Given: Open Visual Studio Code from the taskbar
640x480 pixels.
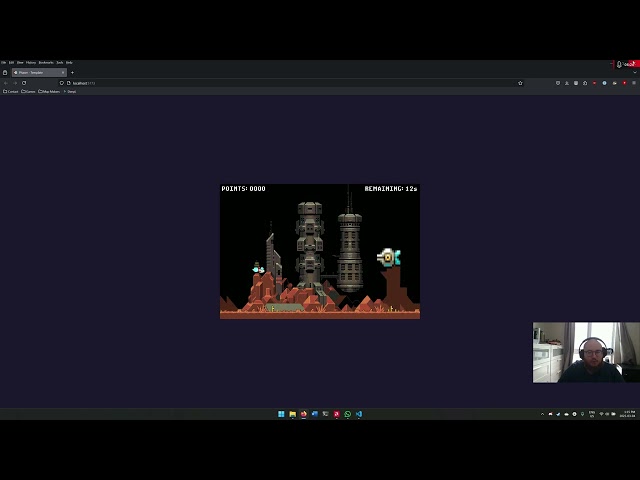Looking at the screenshot, I should pyautogui.click(x=359, y=414).
